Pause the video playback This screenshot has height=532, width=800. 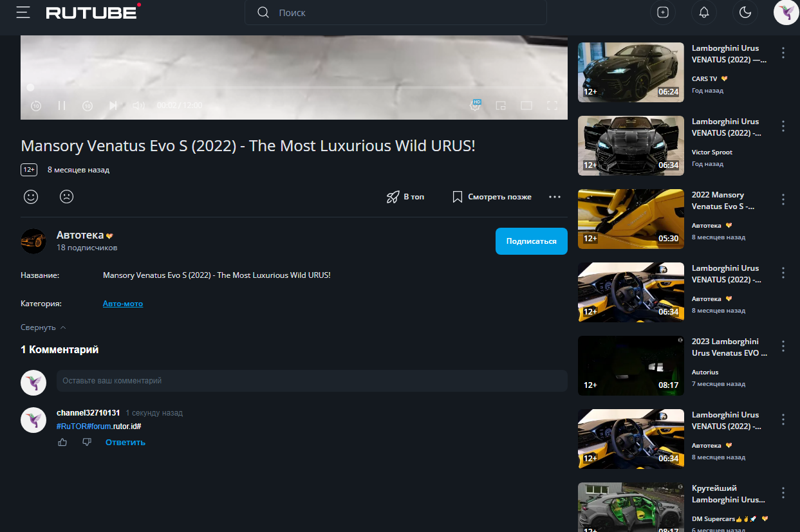pyautogui.click(x=62, y=105)
